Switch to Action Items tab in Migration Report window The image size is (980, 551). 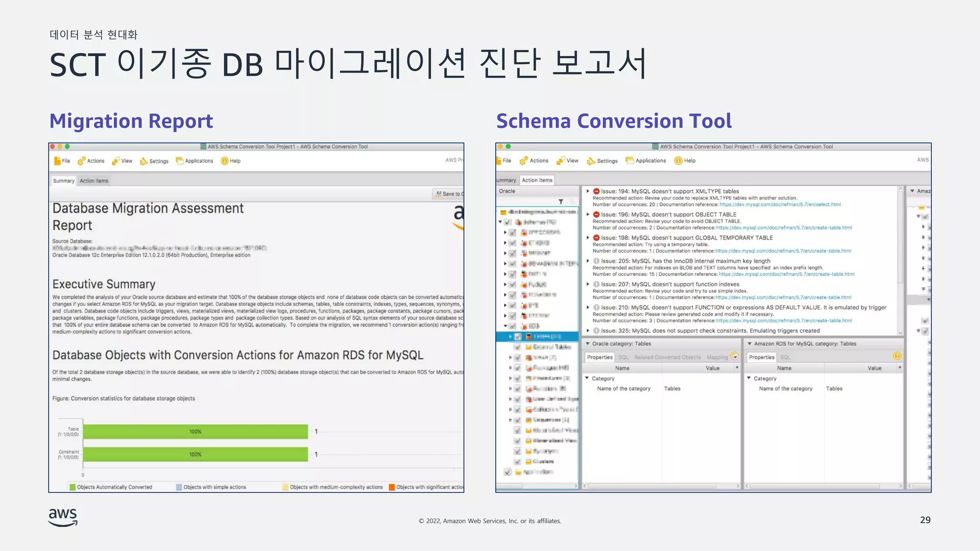tap(94, 181)
